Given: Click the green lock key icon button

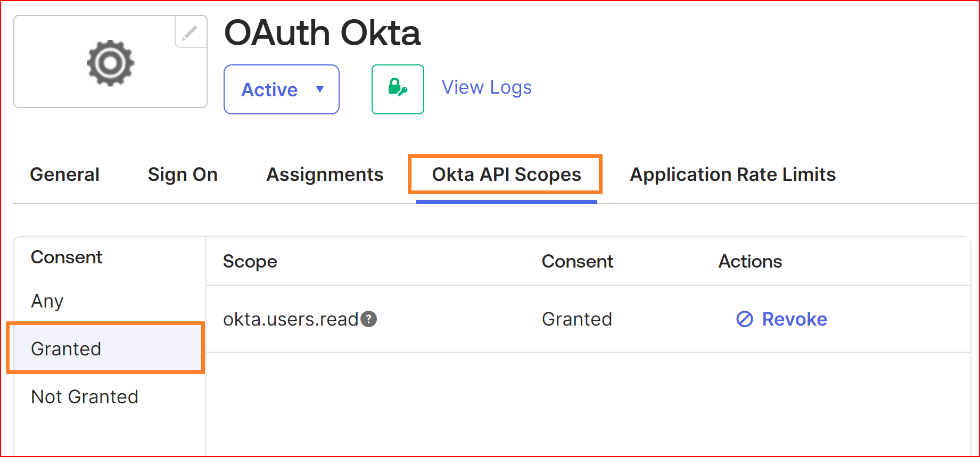Looking at the screenshot, I should point(398,89).
